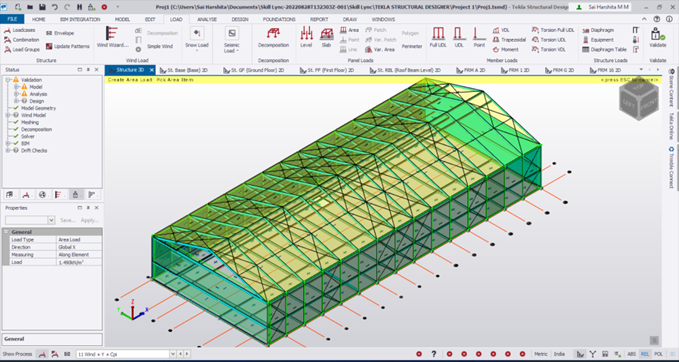Viewport: 679px width, 362px height.
Task: Run the Validate command
Action: (x=657, y=37)
